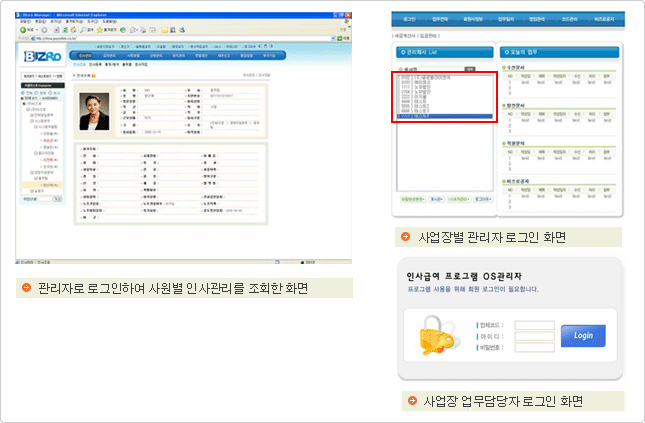Click the blue Login button
Viewport: 645px width, 423px height.
pyautogui.click(x=582, y=336)
